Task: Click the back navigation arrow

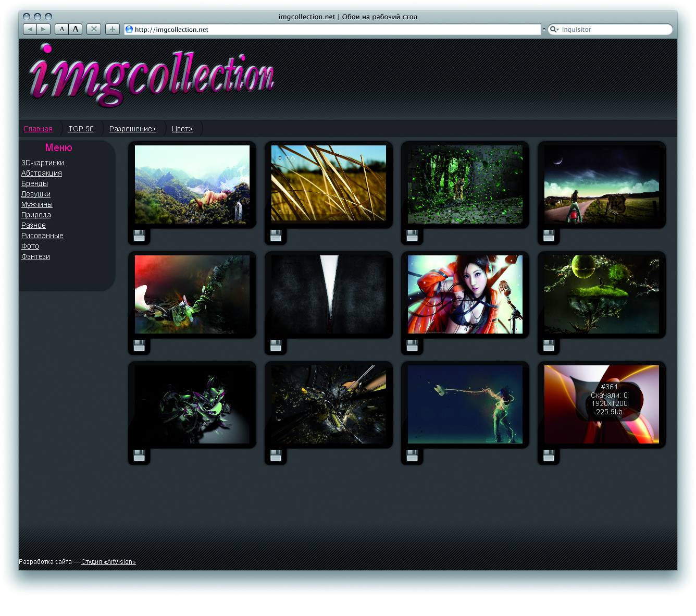Action: pyautogui.click(x=30, y=29)
